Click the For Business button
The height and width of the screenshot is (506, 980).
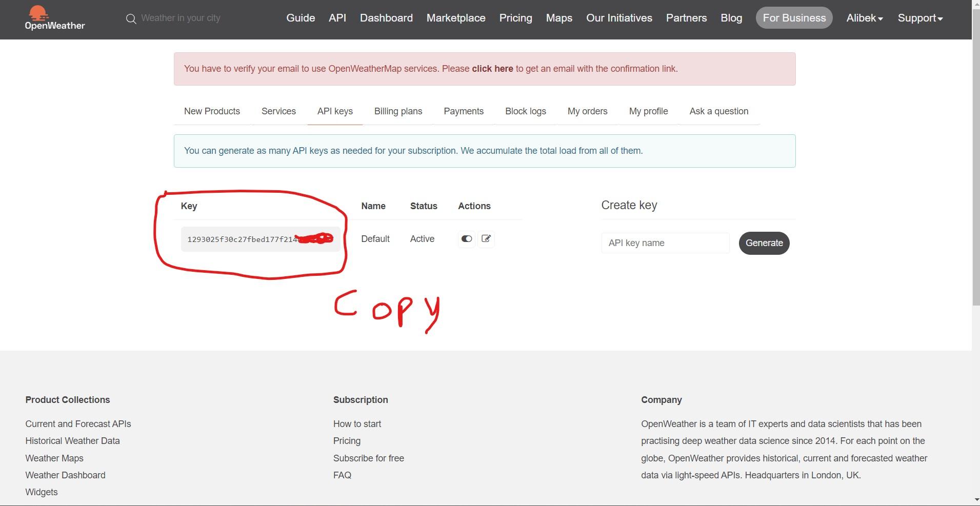point(794,18)
